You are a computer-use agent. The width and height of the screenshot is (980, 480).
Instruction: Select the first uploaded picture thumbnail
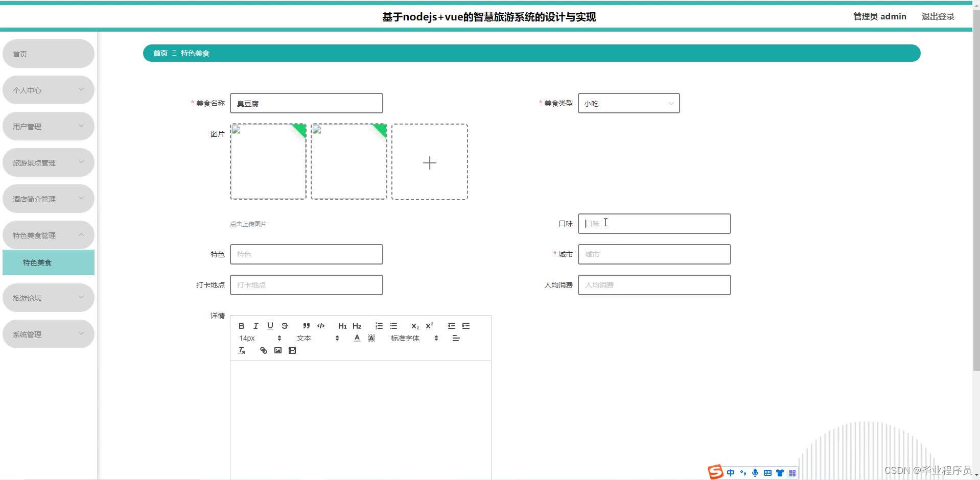tap(268, 161)
